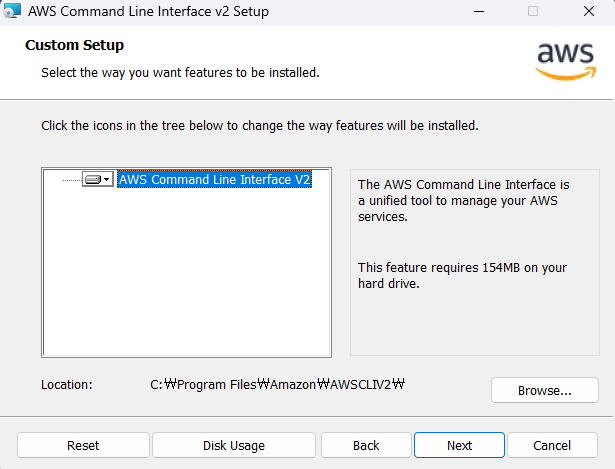Cancel the AWS CLI setup
The image size is (615, 469).
pos(552,445)
